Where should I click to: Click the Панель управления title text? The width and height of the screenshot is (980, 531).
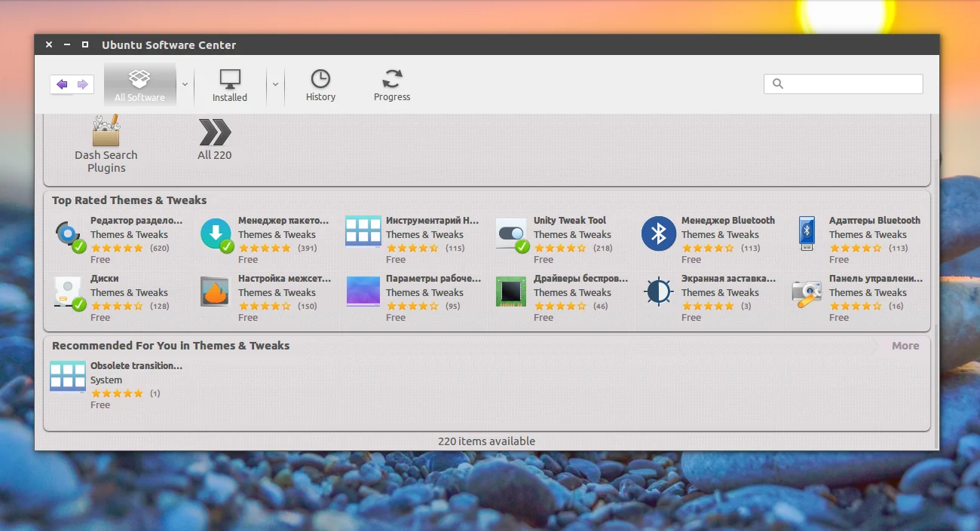click(x=876, y=279)
